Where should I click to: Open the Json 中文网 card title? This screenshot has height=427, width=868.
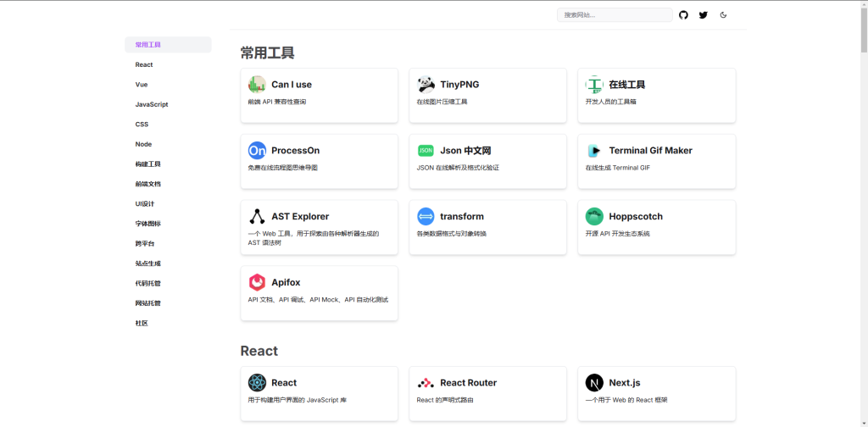465,151
